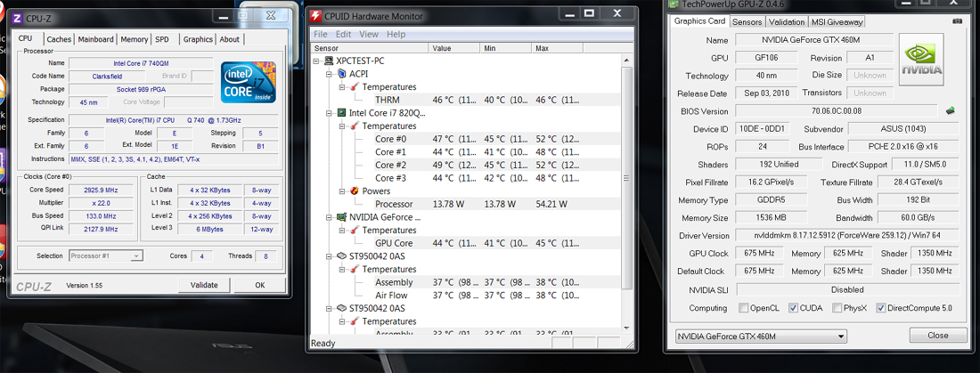Click the Powers flame icon
The height and width of the screenshot is (373, 980).
point(355,191)
